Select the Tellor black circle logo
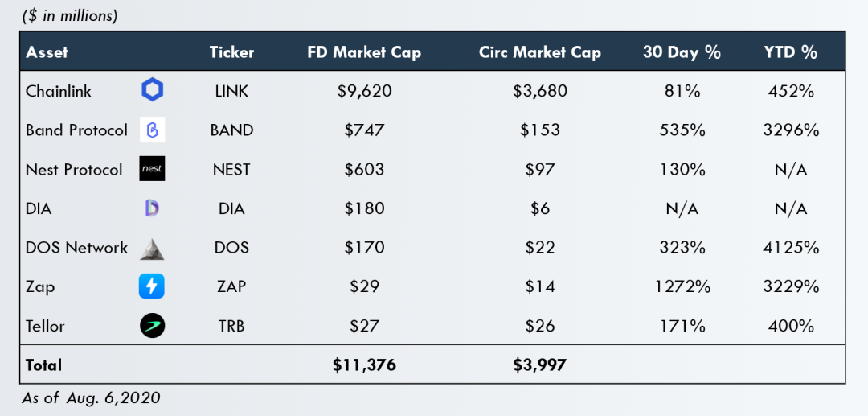868x416 pixels. (152, 326)
